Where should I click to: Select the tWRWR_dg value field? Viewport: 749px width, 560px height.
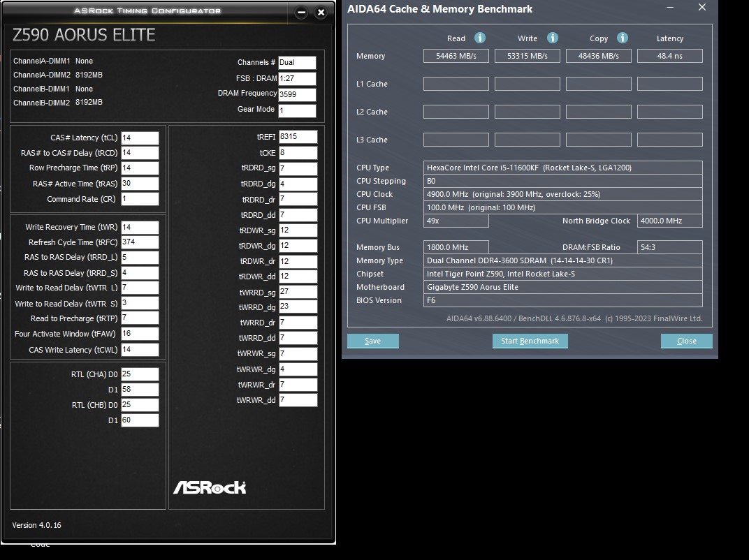298,369
